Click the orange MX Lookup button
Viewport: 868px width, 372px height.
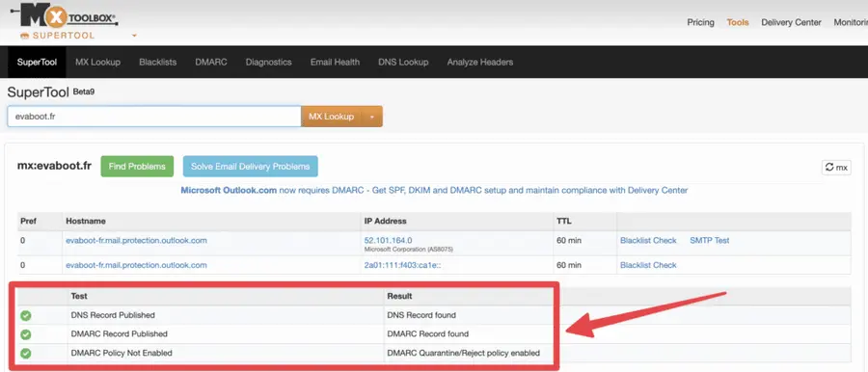coord(331,117)
